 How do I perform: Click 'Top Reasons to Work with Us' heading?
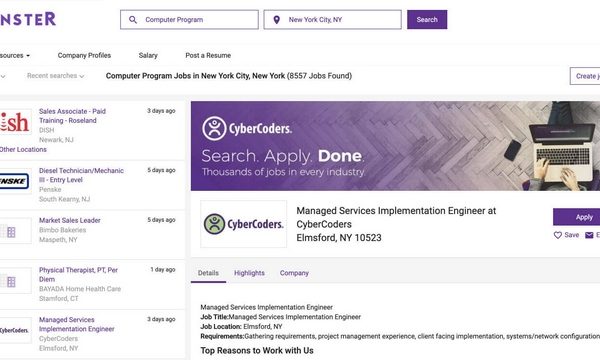pos(257,351)
